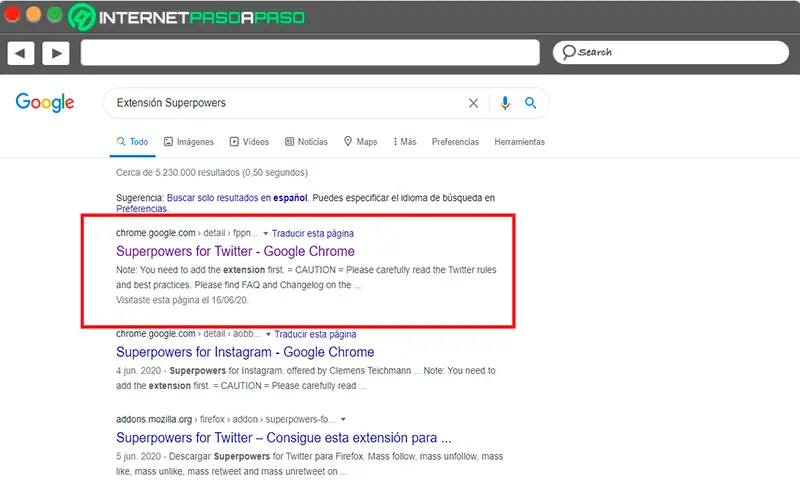Switch to the Noticias tab
The width and height of the screenshot is (800, 500).
click(306, 142)
